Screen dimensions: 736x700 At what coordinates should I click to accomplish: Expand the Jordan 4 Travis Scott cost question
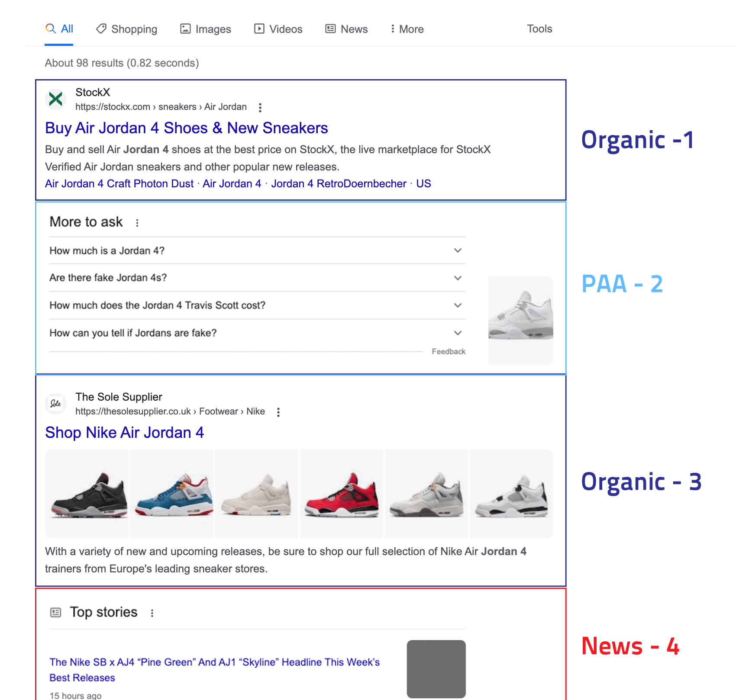pyautogui.click(x=257, y=305)
